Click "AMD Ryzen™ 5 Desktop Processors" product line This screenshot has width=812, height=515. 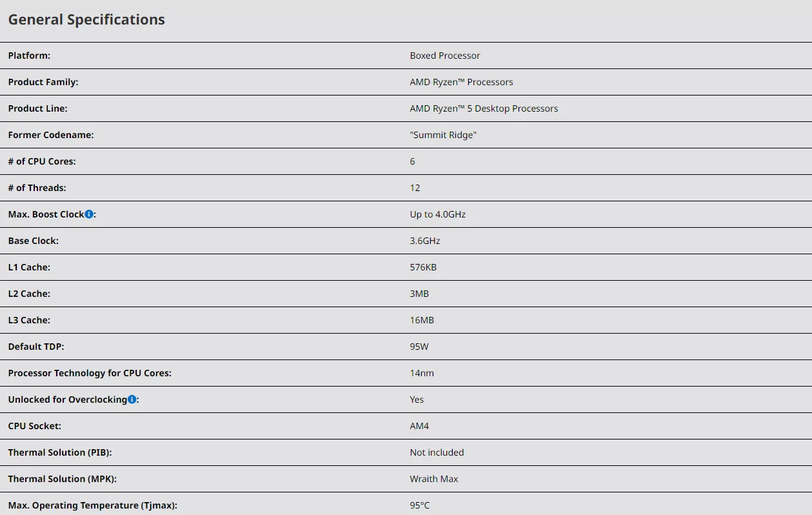click(484, 108)
